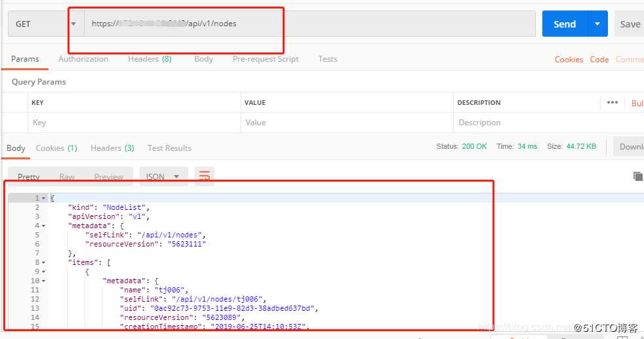Collapse the metadata object at line 10
The image size is (644, 339).
[43, 281]
